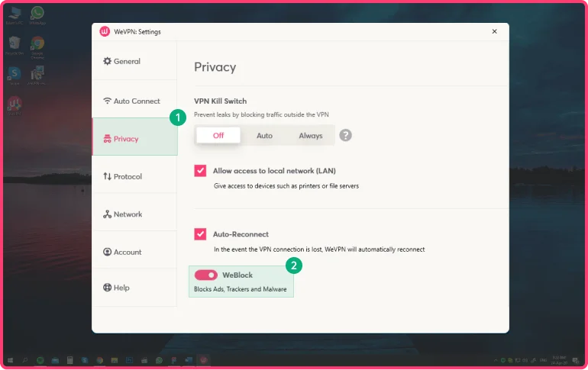Set Kill Switch to Auto
Viewport: 588px width, 370px height.
pos(264,135)
